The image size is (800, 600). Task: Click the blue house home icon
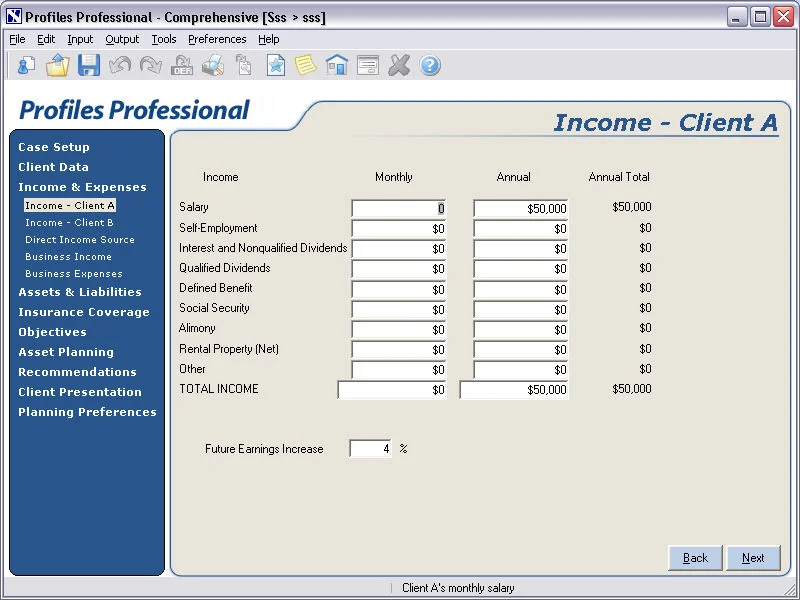tap(337, 65)
